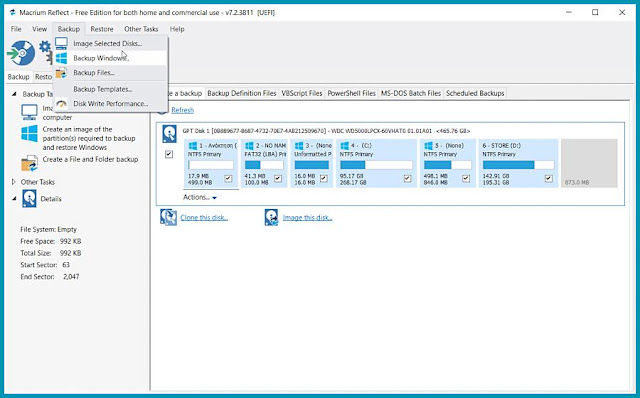Click the Clone this disk icon
The image size is (640, 398).
coord(168,217)
